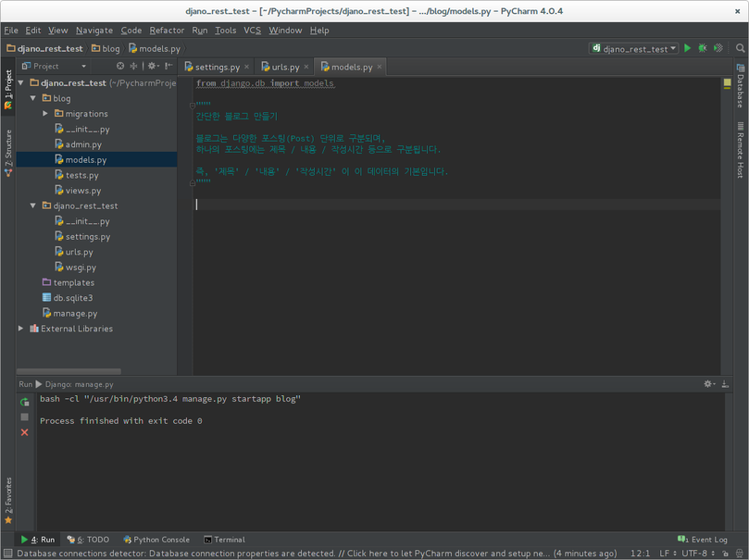Hide the Project panel with hide icon
The width and height of the screenshot is (749, 560).
(x=169, y=66)
